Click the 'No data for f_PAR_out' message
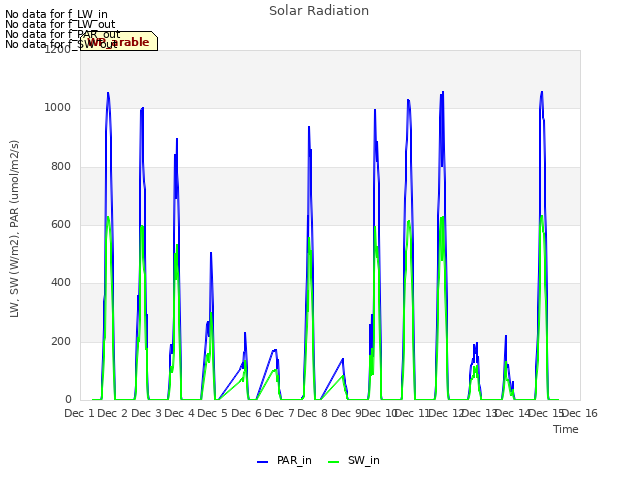The image size is (640, 480). [63, 34]
